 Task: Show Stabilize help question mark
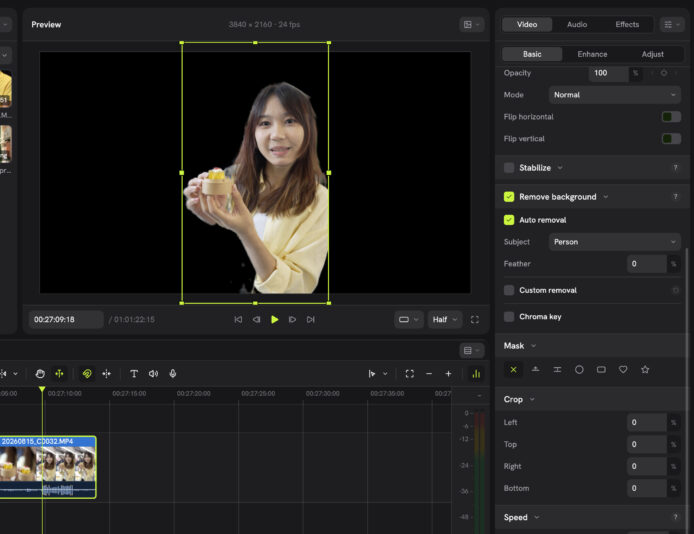click(675, 168)
